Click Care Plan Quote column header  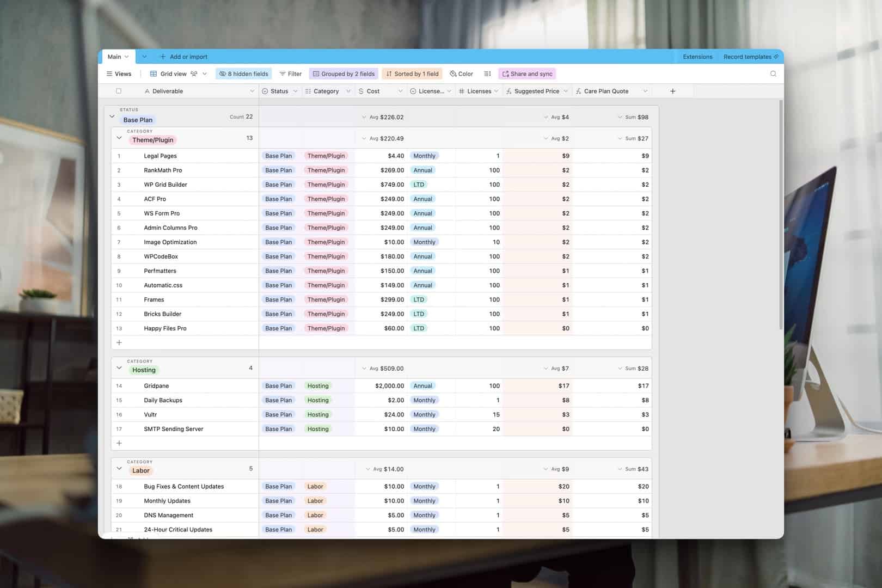click(x=611, y=91)
